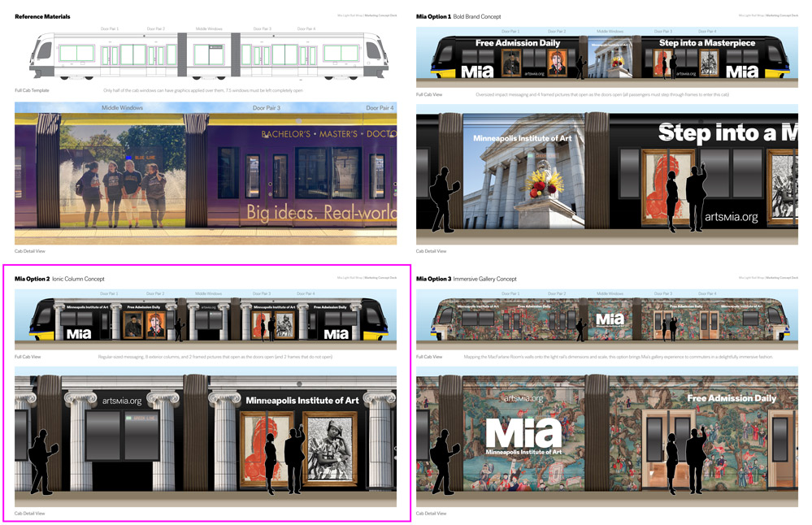Click the Option 1 oversized impact messaging description
The image size is (812, 525).
[x=602, y=95]
